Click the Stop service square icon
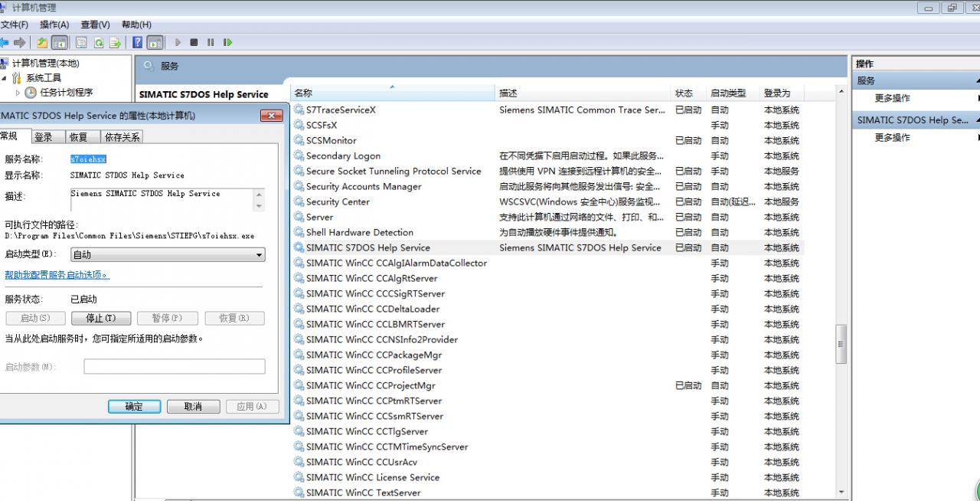Viewport: 980px width, 501px height. pos(194,43)
